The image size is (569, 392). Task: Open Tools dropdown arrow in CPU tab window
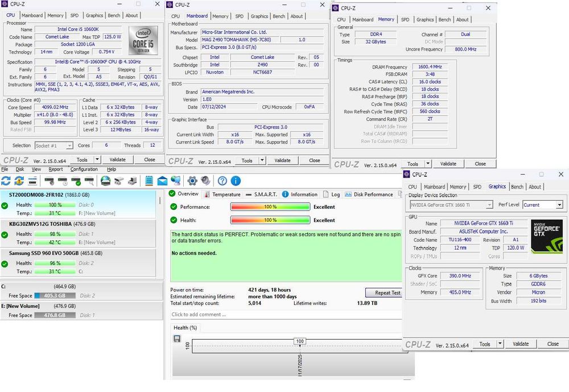97,159
